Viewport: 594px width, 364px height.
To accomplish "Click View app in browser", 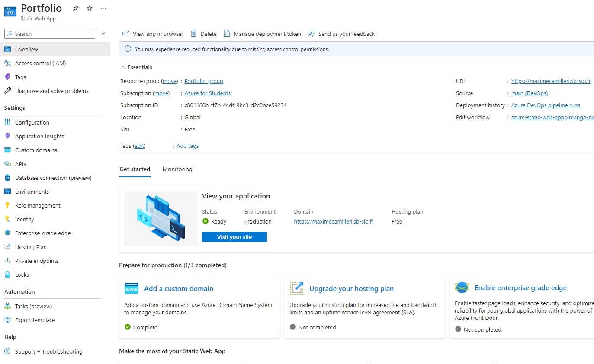I will [x=153, y=34].
